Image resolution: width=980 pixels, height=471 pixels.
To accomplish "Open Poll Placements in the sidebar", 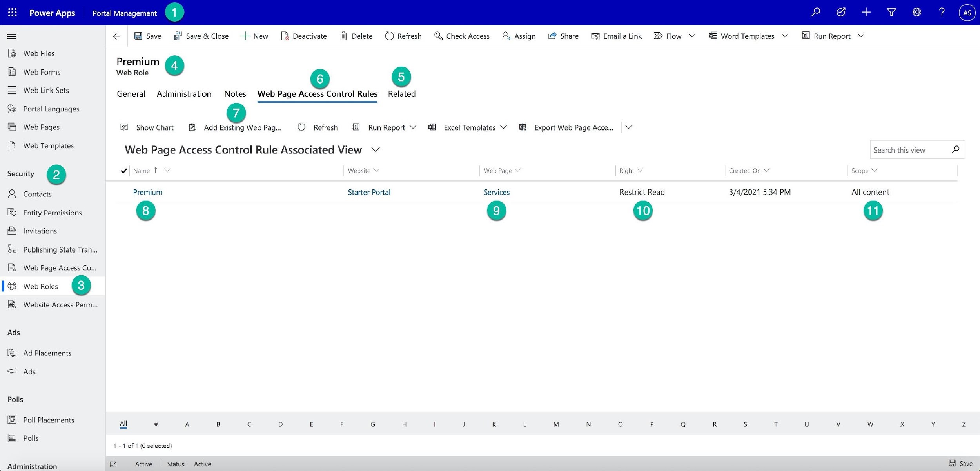I will [x=53, y=420].
